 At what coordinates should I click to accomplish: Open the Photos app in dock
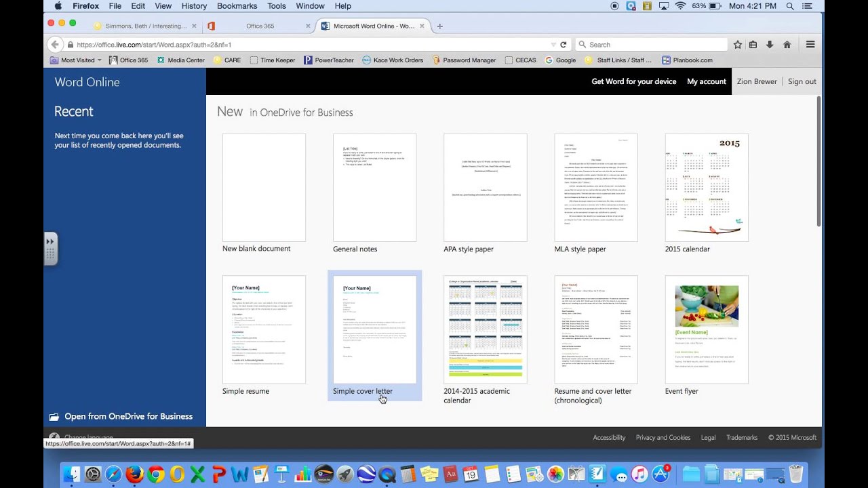coord(555,474)
